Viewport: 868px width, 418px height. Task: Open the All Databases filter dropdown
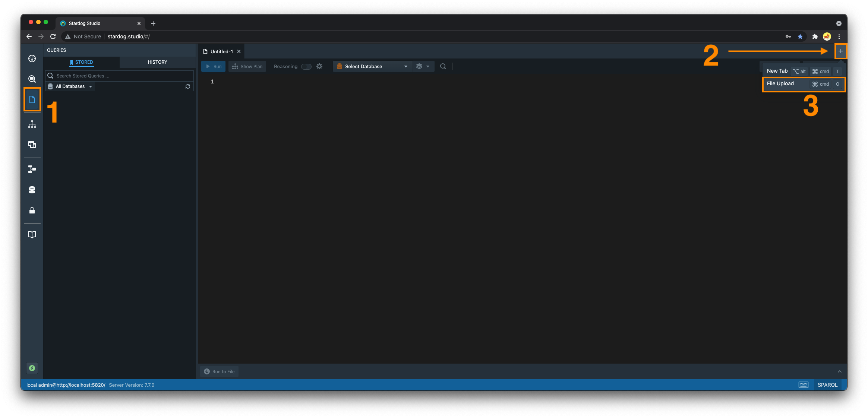tap(70, 86)
